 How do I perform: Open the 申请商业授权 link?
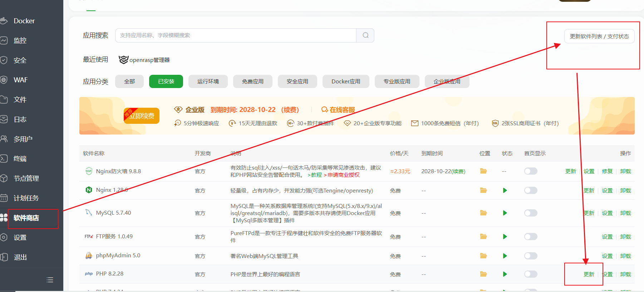click(x=344, y=175)
